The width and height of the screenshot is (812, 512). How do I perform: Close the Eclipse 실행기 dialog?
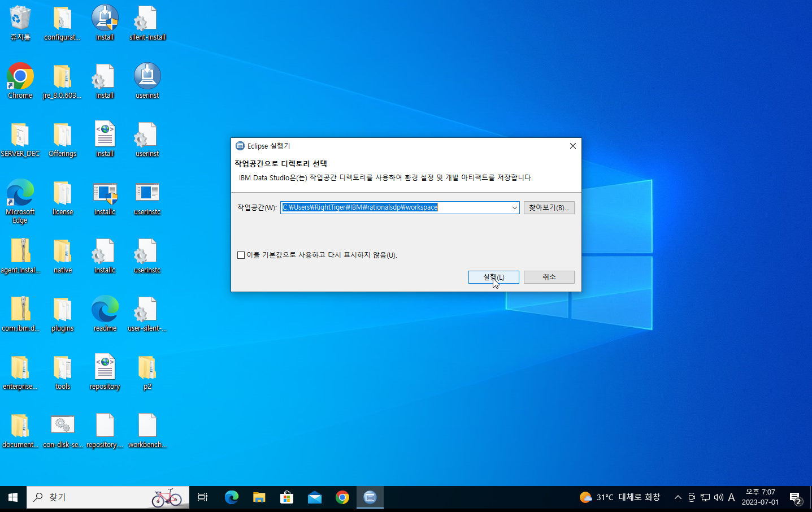coord(572,146)
